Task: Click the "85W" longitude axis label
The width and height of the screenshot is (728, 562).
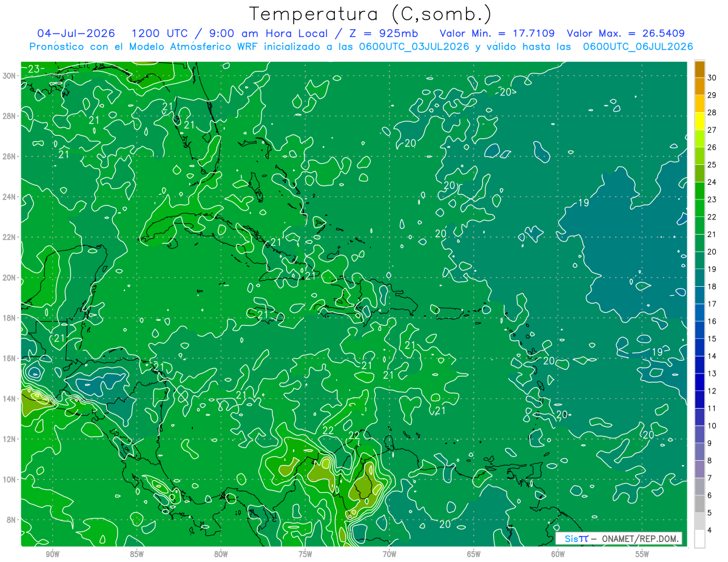Action: (136, 554)
